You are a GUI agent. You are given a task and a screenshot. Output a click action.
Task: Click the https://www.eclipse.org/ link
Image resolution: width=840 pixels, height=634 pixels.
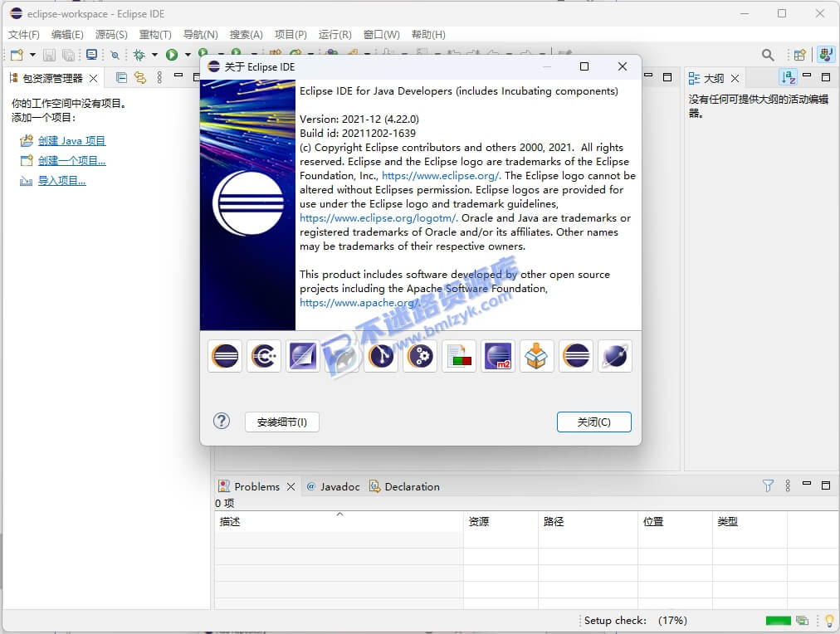click(442, 176)
